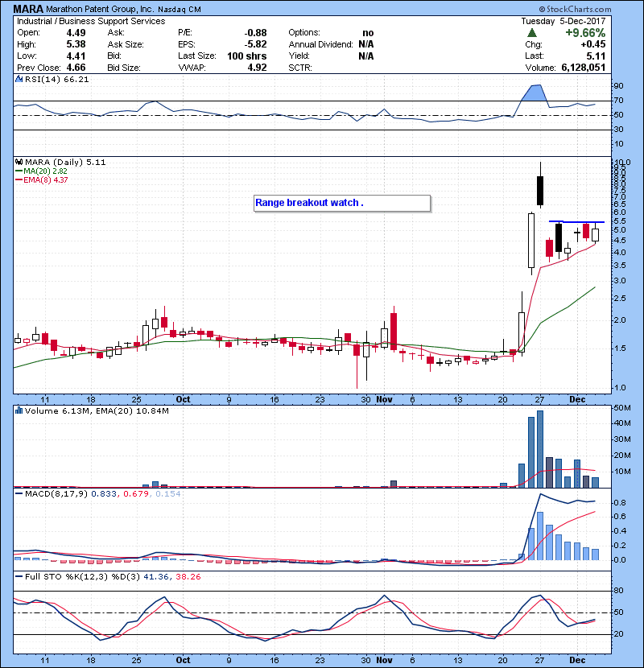Click the Options value 'no'
Screen dimensions: 644x668
(368, 33)
